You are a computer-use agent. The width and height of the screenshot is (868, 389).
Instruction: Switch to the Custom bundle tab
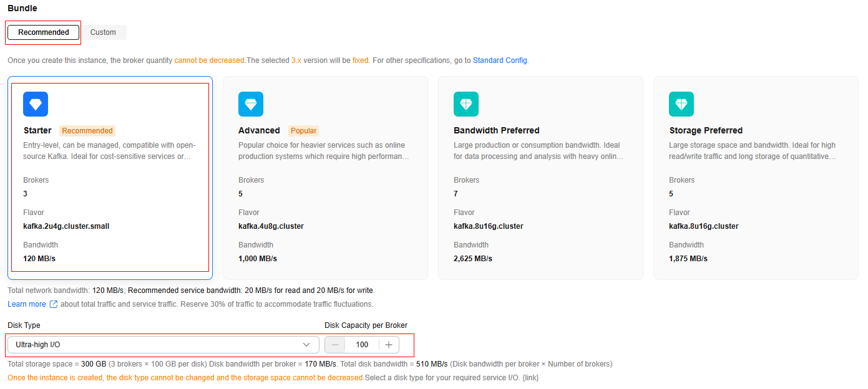pyautogui.click(x=103, y=32)
